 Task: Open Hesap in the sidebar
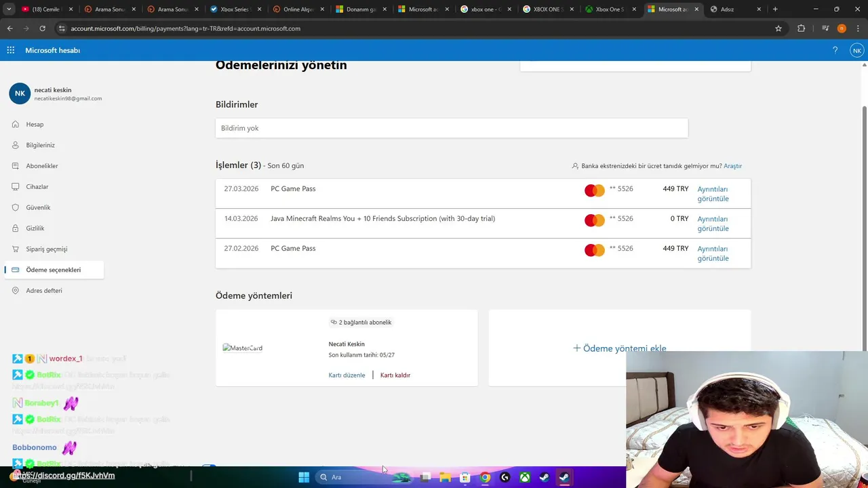tap(35, 125)
